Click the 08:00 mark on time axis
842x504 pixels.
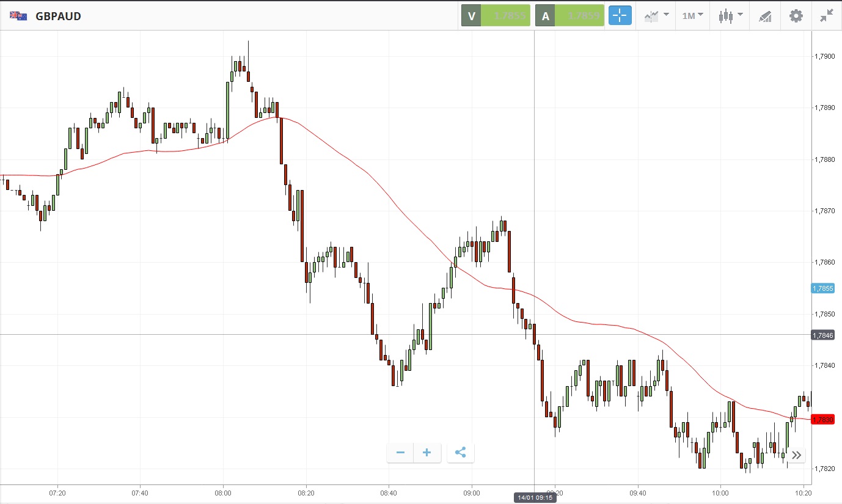pyautogui.click(x=223, y=492)
